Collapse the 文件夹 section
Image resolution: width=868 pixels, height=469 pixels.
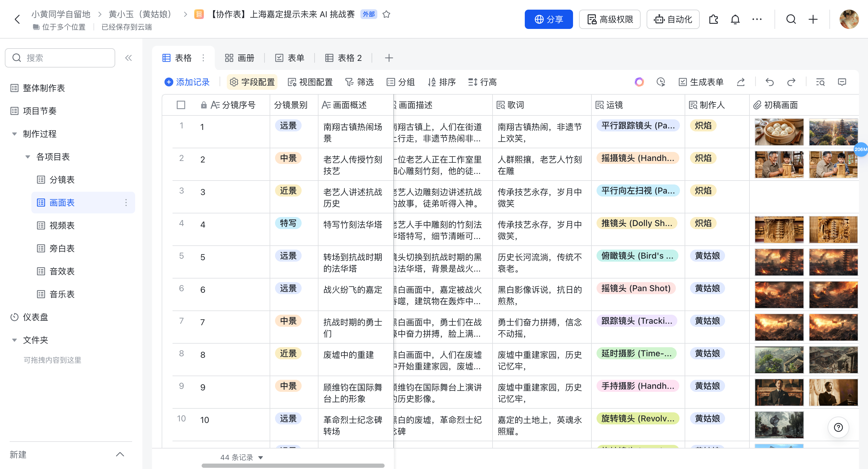(x=14, y=340)
